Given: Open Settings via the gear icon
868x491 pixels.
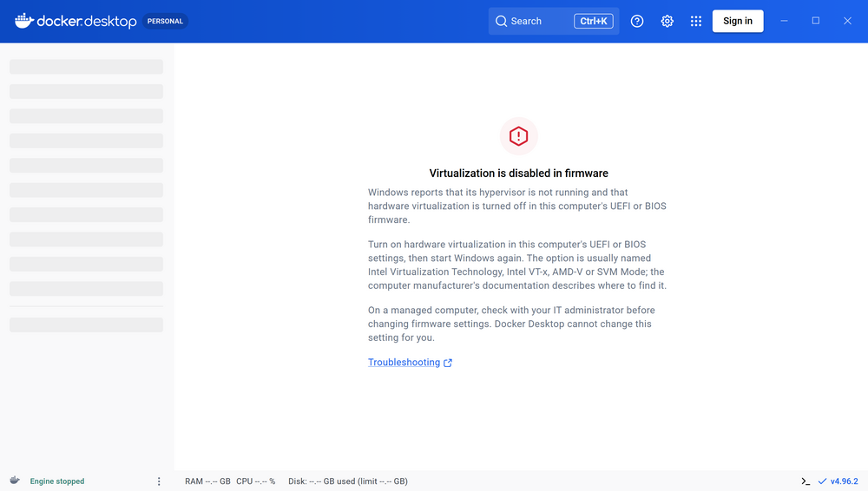Looking at the screenshot, I should pos(667,21).
